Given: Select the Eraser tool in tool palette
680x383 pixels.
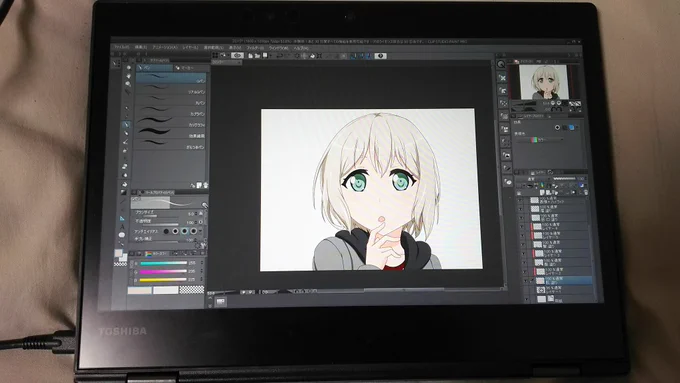Looking at the screenshot, I should 125,166.
